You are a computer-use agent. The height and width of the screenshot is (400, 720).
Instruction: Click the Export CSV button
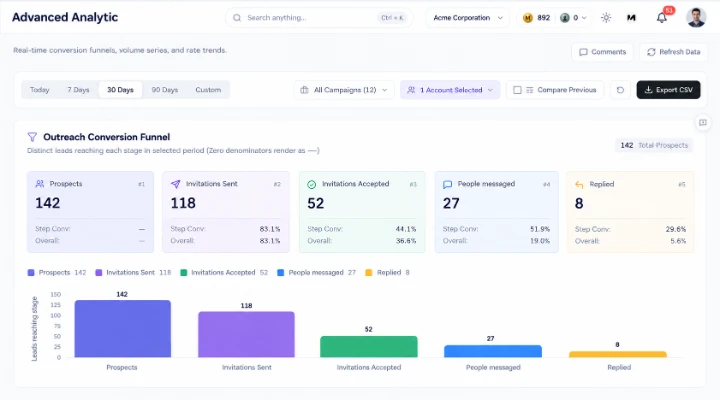(x=669, y=90)
